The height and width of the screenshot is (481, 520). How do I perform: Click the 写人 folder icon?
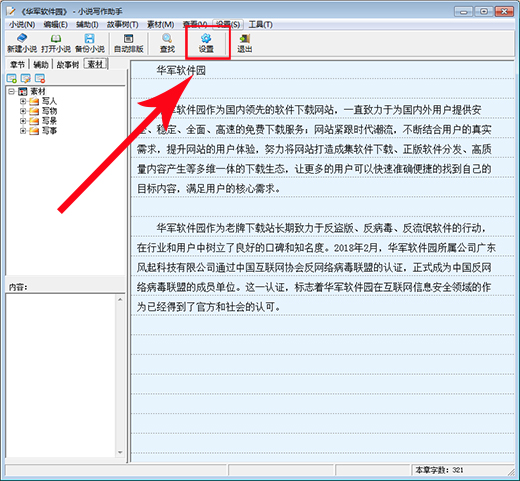[x=34, y=101]
